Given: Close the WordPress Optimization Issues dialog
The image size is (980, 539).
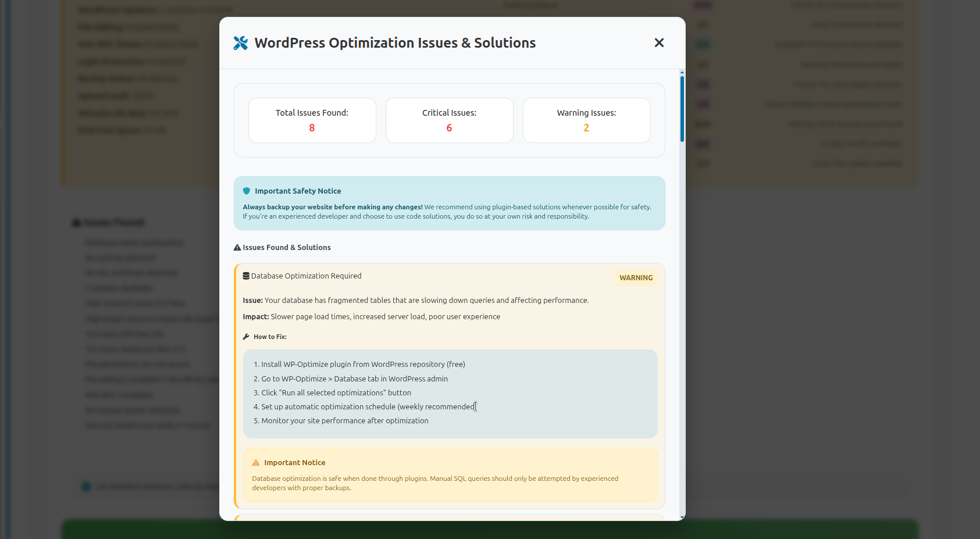Looking at the screenshot, I should coord(659,43).
